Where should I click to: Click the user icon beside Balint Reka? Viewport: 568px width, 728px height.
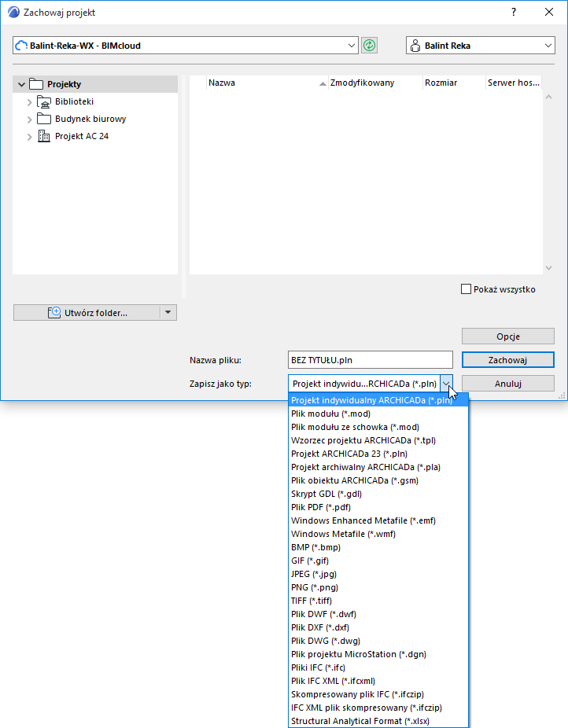[x=415, y=46]
